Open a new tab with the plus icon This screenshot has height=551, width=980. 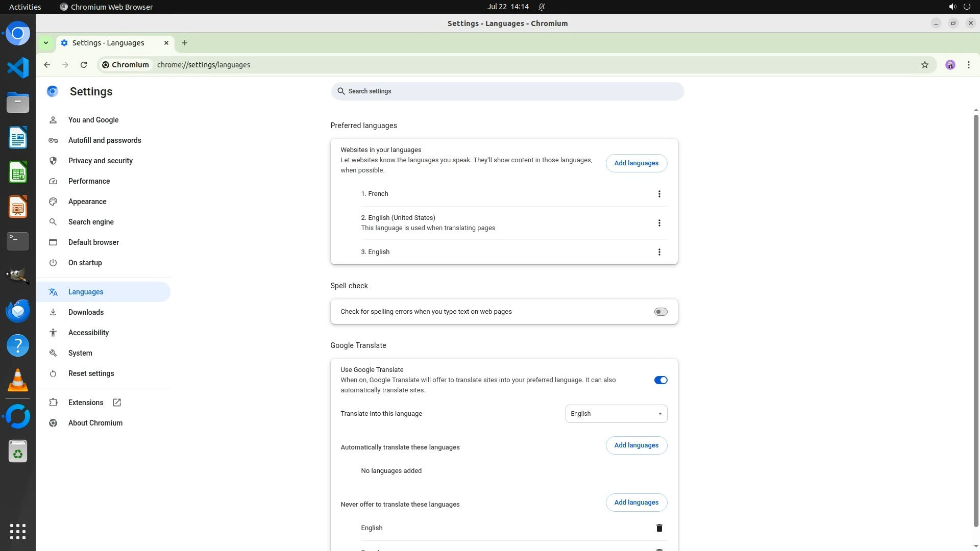(185, 43)
